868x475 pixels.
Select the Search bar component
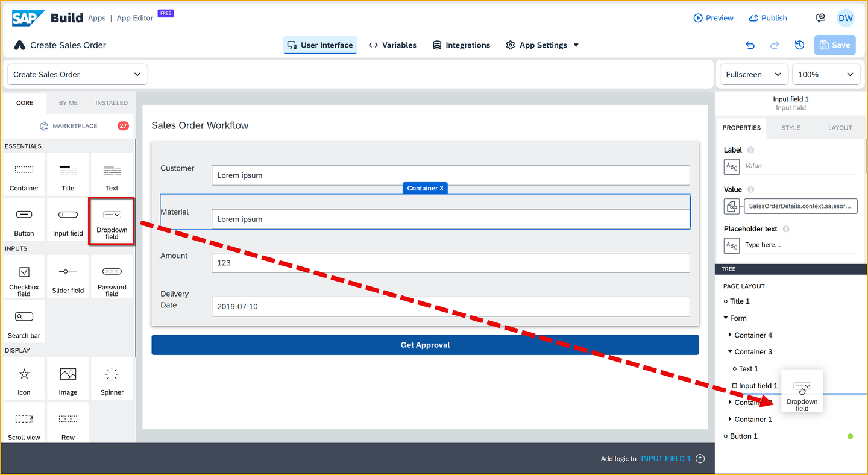[x=24, y=322]
